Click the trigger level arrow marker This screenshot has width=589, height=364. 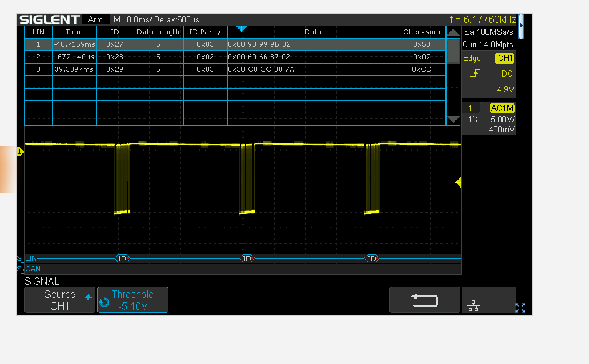458,183
